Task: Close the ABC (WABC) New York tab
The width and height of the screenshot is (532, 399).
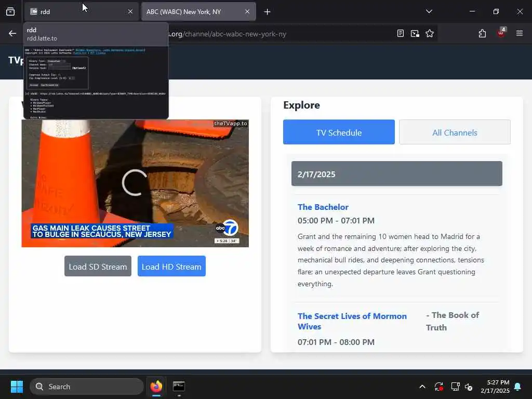Action: click(x=247, y=12)
